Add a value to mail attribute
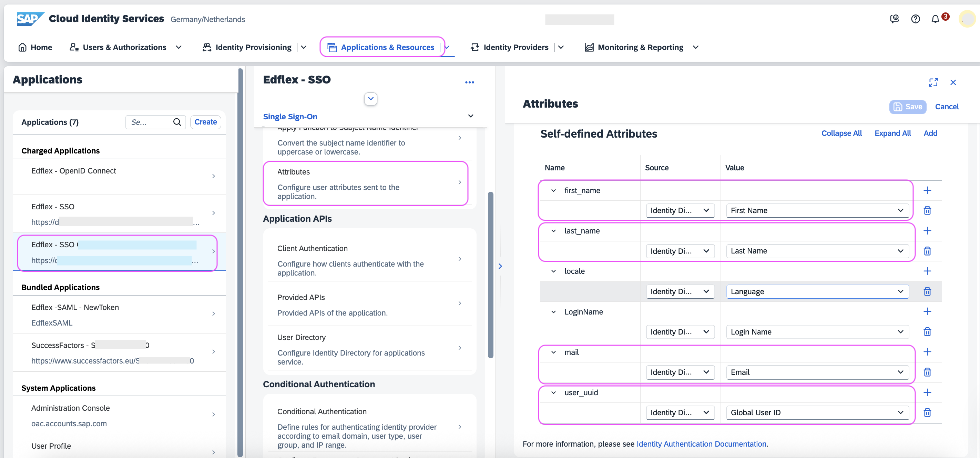The height and width of the screenshot is (458, 980). coord(928,352)
